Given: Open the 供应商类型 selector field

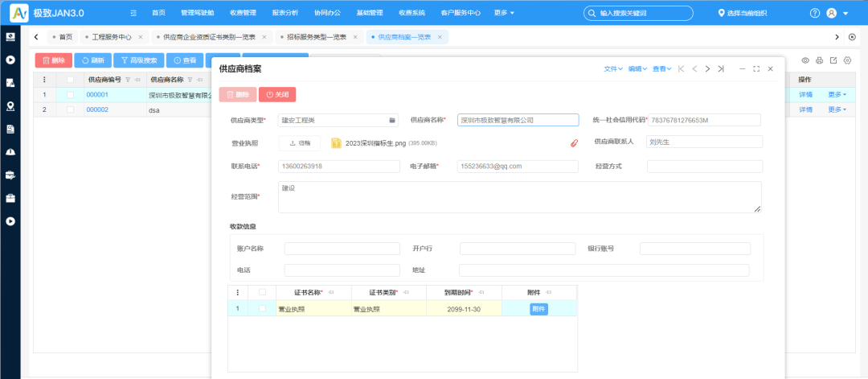Looking at the screenshot, I should tap(338, 120).
